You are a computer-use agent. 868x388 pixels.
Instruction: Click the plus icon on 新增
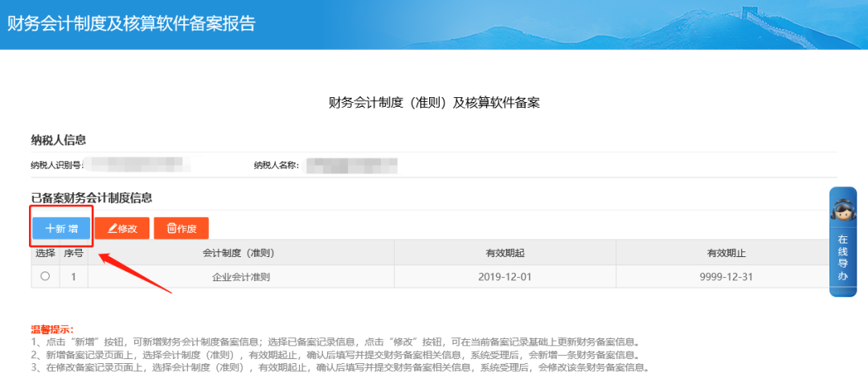pyautogui.click(x=50, y=228)
